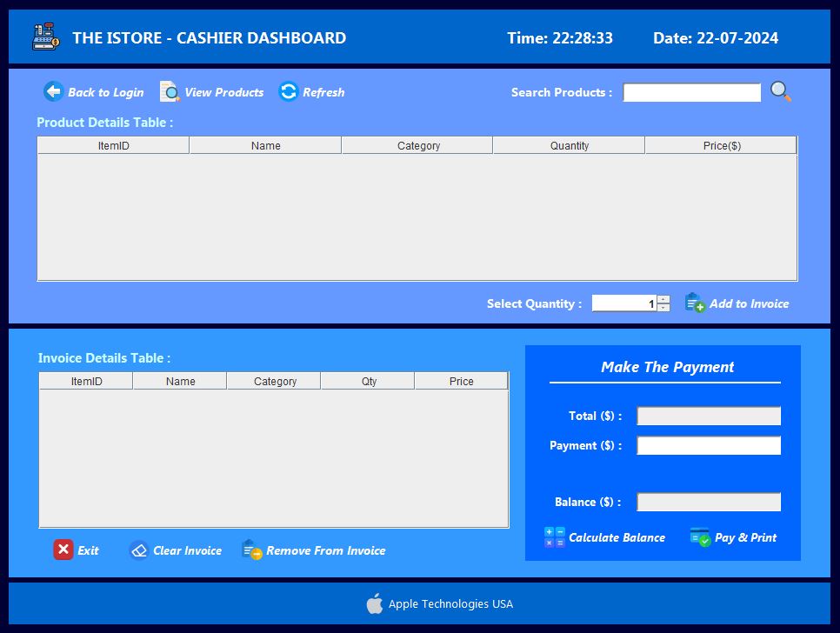Increase quantity with the spinner up arrow

[663, 299]
